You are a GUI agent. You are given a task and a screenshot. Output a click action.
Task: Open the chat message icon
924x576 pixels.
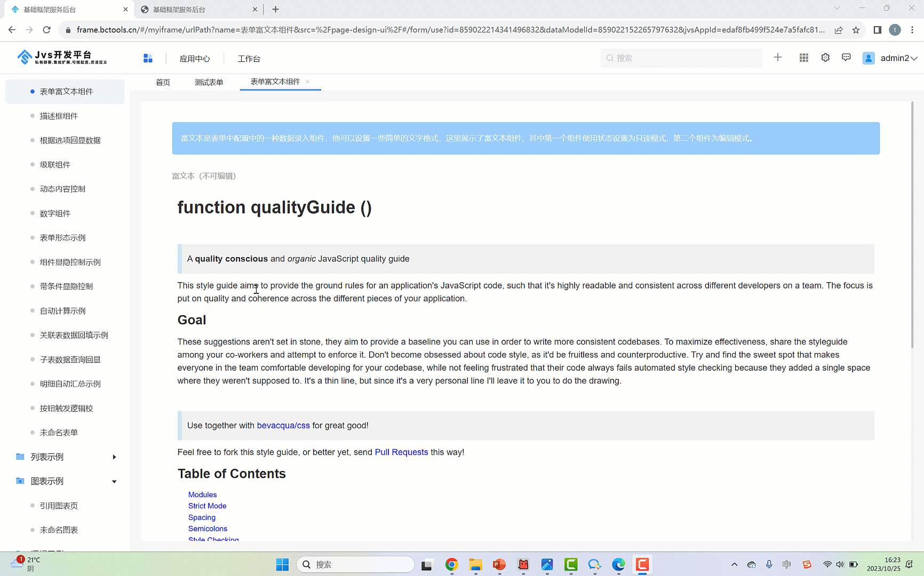[x=846, y=58]
